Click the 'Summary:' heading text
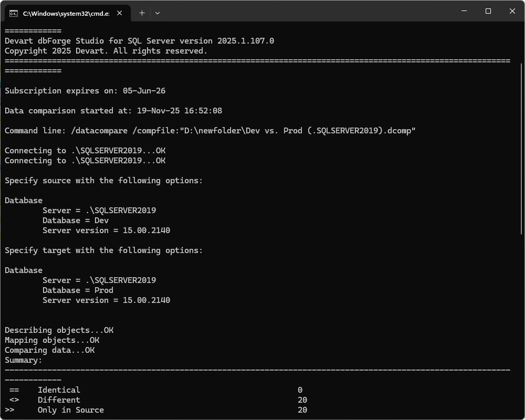Viewport: 525px width, 420px height. pyautogui.click(x=23, y=360)
